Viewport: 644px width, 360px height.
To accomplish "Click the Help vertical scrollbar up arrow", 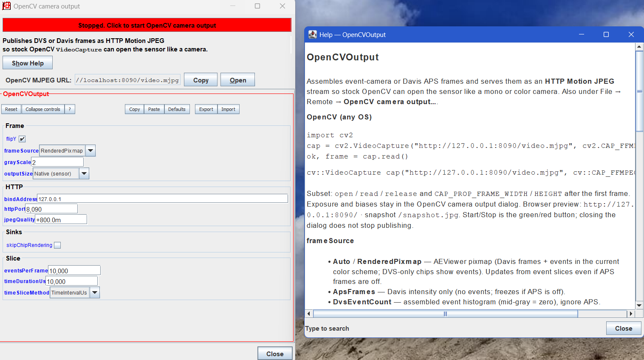I will pos(639,46).
